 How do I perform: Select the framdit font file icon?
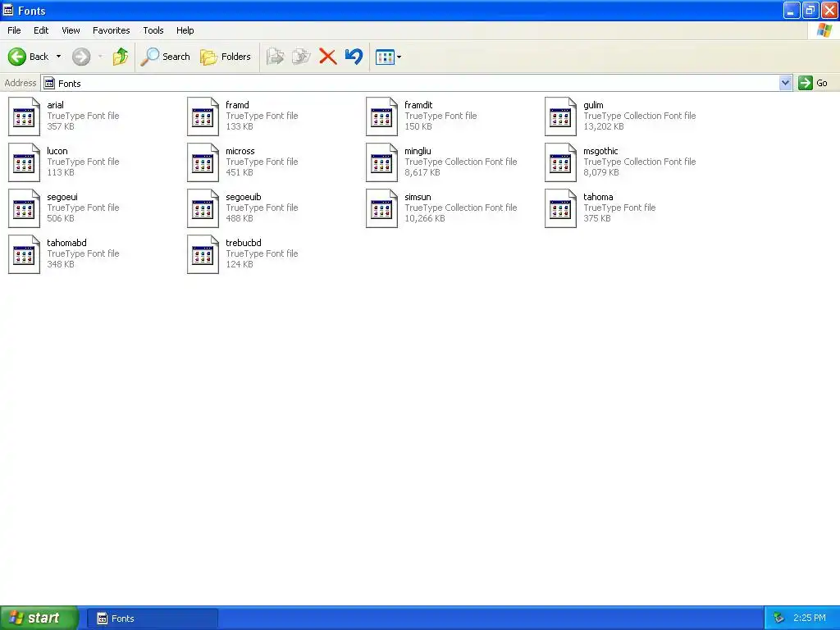click(x=382, y=116)
